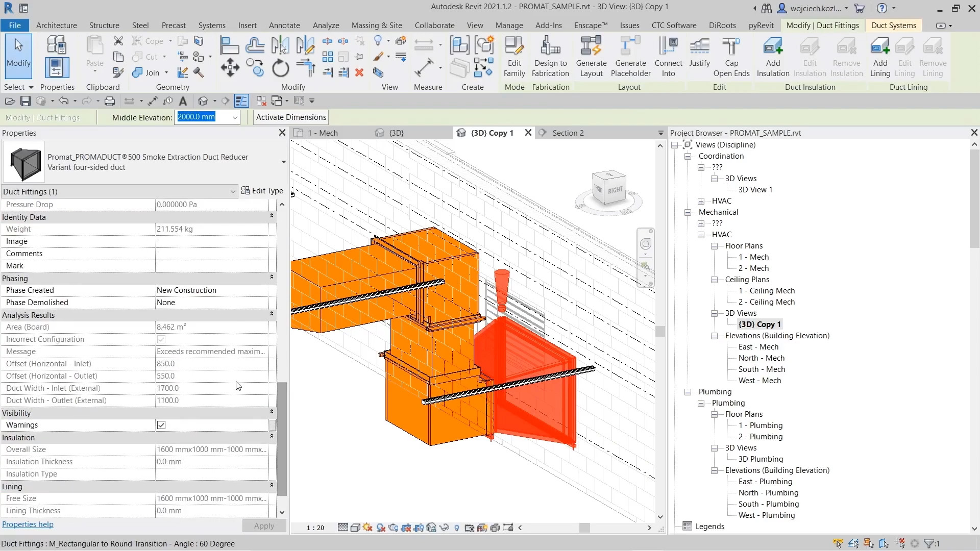Click the Edit Type button
This screenshot has height=551, width=980.
pos(262,190)
